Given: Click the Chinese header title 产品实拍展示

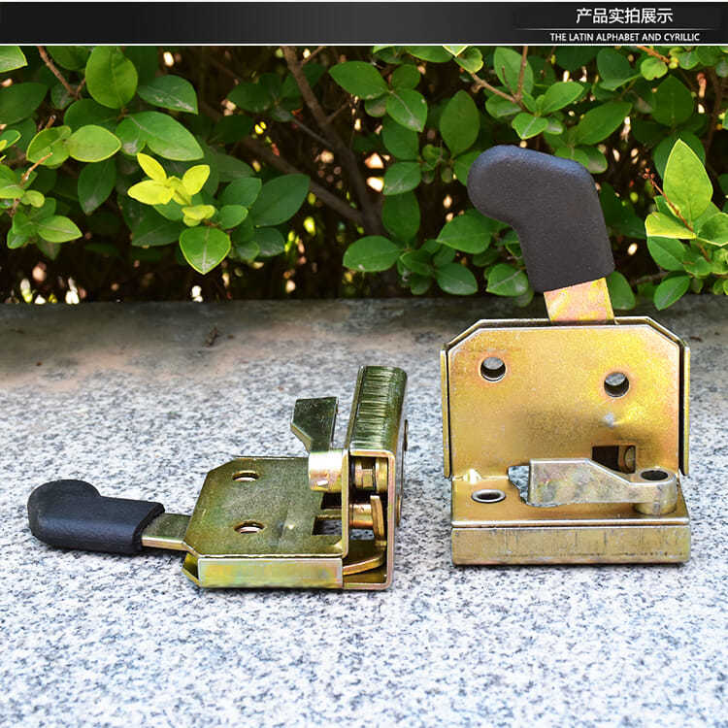Looking at the screenshot, I should point(623,16).
